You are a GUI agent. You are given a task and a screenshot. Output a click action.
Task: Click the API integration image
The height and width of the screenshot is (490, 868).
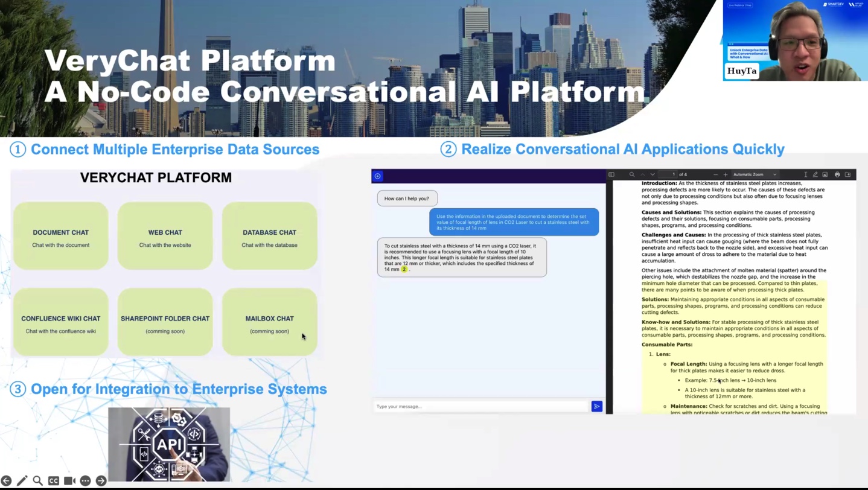point(169,444)
